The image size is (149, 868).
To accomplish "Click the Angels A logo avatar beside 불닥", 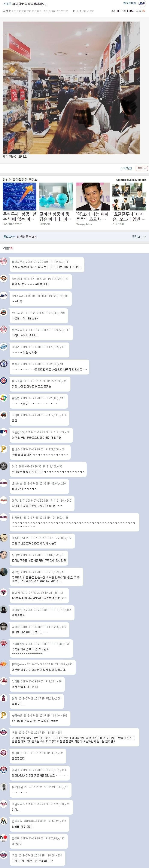I will 4,698.
